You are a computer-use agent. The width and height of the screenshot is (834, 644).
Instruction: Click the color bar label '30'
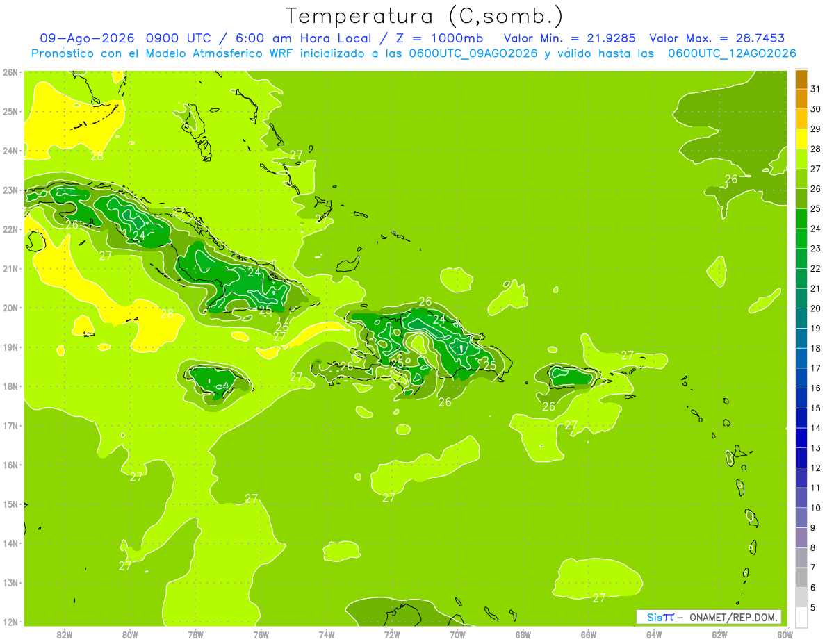815,109
